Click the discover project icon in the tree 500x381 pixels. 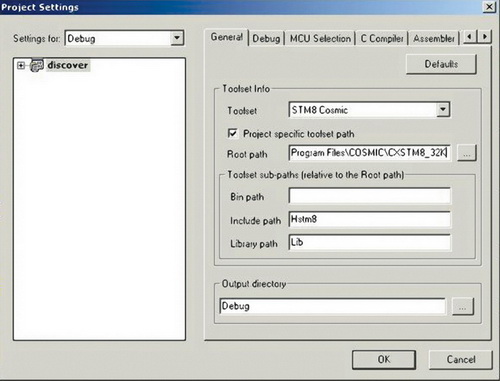point(37,66)
